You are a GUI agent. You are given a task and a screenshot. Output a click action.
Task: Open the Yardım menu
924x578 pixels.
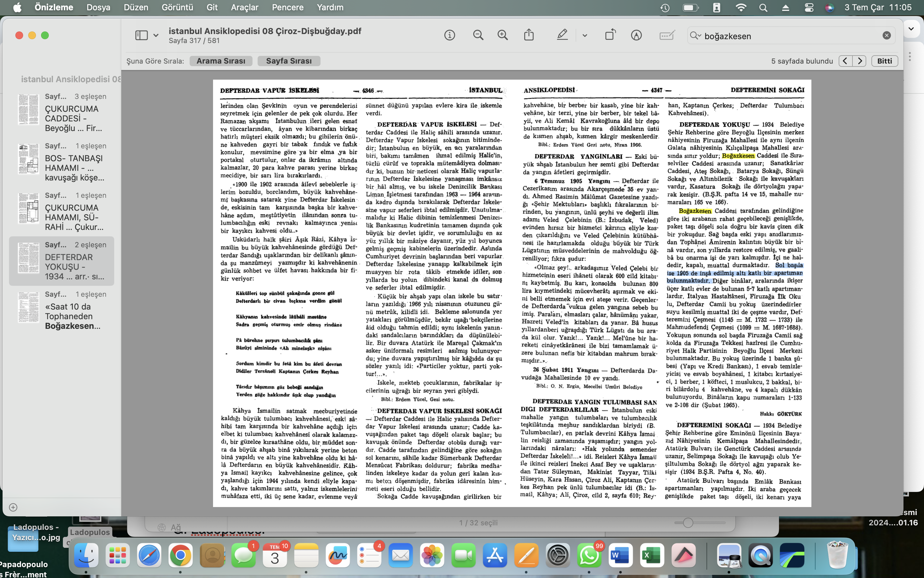tap(330, 7)
